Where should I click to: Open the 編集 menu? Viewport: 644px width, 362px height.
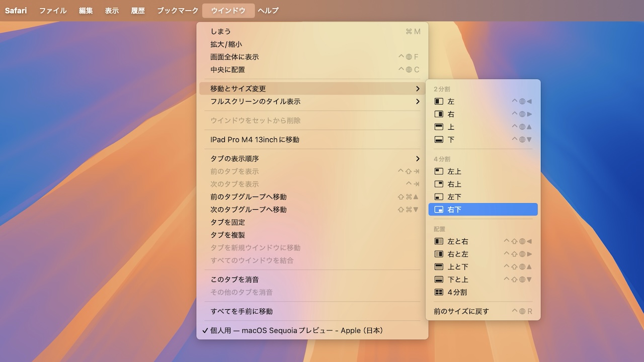click(86, 11)
